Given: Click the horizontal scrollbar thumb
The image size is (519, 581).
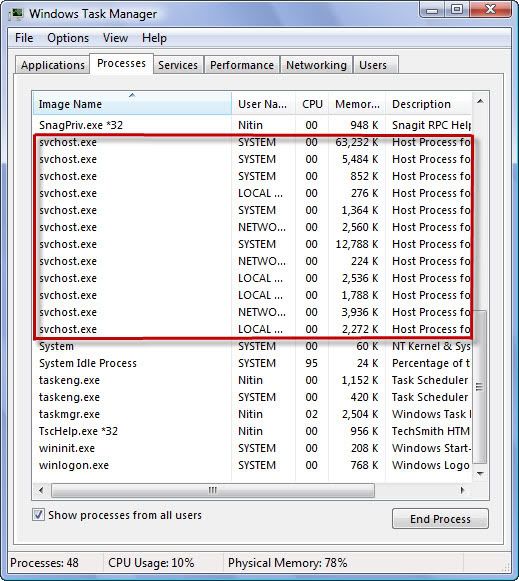Looking at the screenshot, I should pos(213,490).
